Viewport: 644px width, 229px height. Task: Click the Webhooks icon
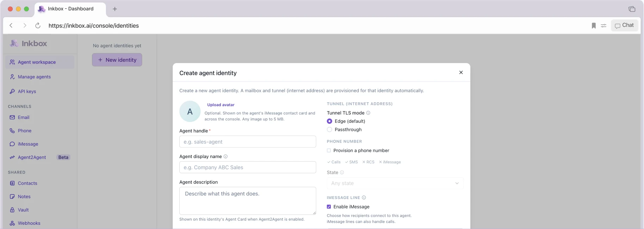click(x=12, y=223)
